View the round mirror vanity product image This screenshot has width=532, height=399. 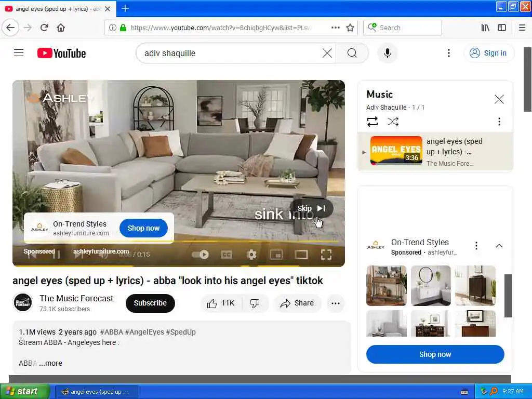pos(431,286)
